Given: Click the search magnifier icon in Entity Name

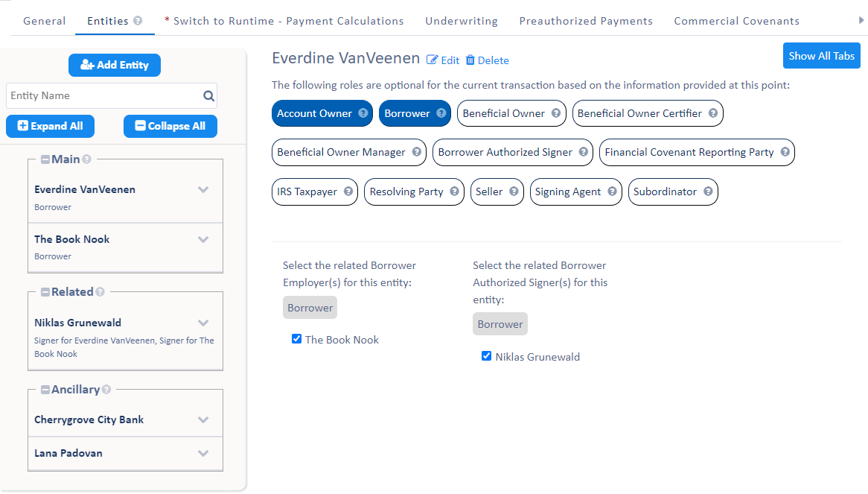Looking at the screenshot, I should pyautogui.click(x=208, y=96).
